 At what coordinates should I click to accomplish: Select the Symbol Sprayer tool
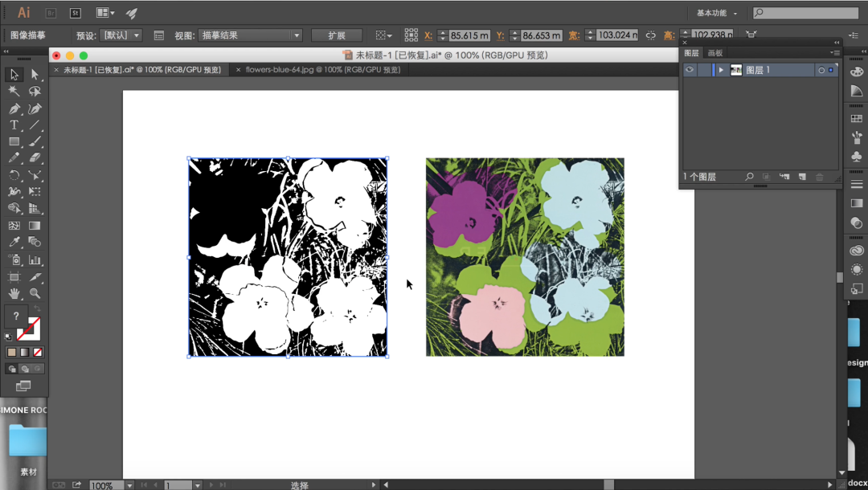(x=14, y=259)
